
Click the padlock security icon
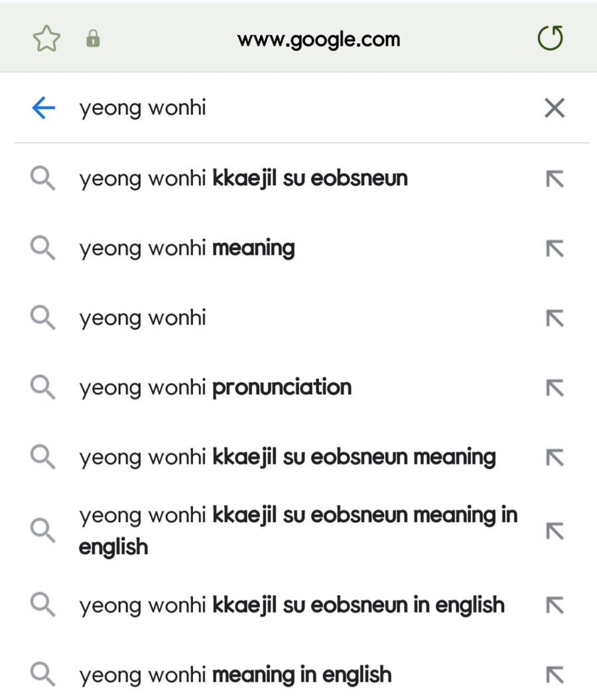[x=94, y=38]
